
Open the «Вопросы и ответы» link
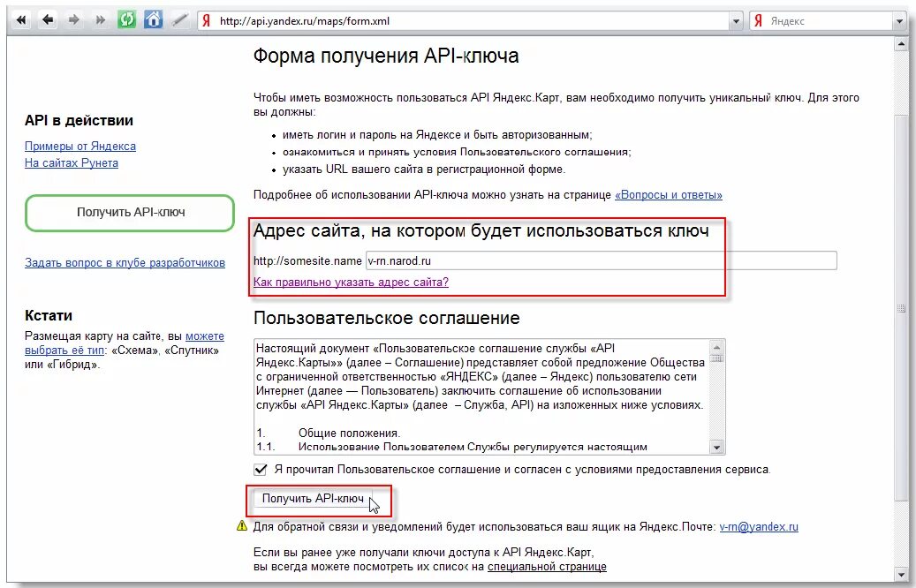click(x=669, y=195)
